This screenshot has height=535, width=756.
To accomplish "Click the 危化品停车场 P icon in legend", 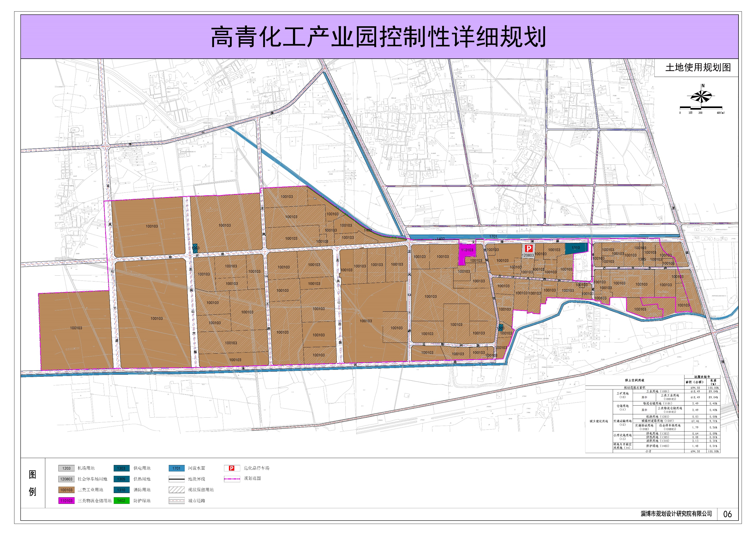I will 232,468.
